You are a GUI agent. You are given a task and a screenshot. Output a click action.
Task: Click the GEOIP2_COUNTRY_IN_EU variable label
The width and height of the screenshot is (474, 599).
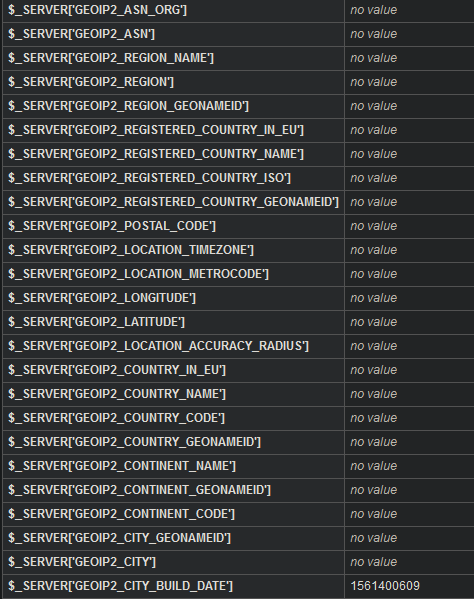coord(117,371)
